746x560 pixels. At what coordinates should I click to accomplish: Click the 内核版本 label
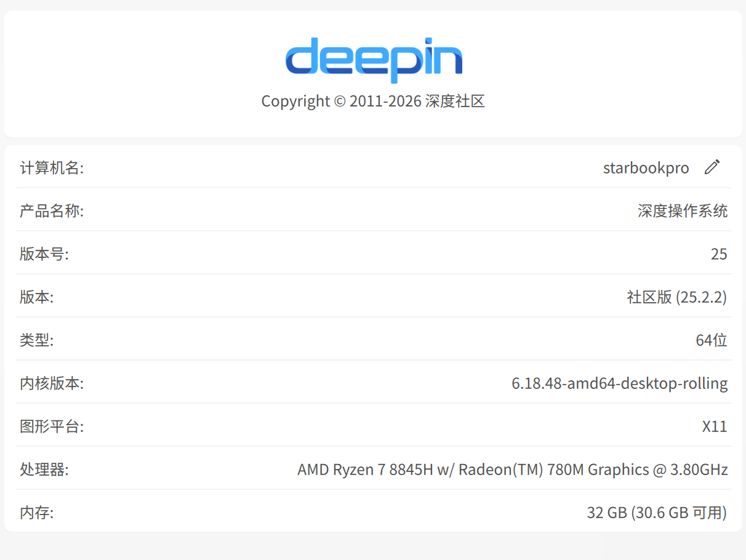pos(52,383)
